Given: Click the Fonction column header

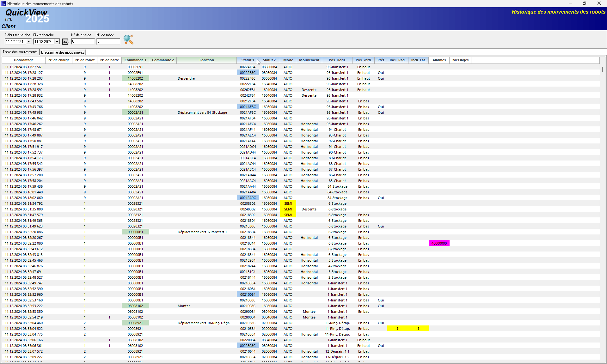Looking at the screenshot, I should point(206,60).
